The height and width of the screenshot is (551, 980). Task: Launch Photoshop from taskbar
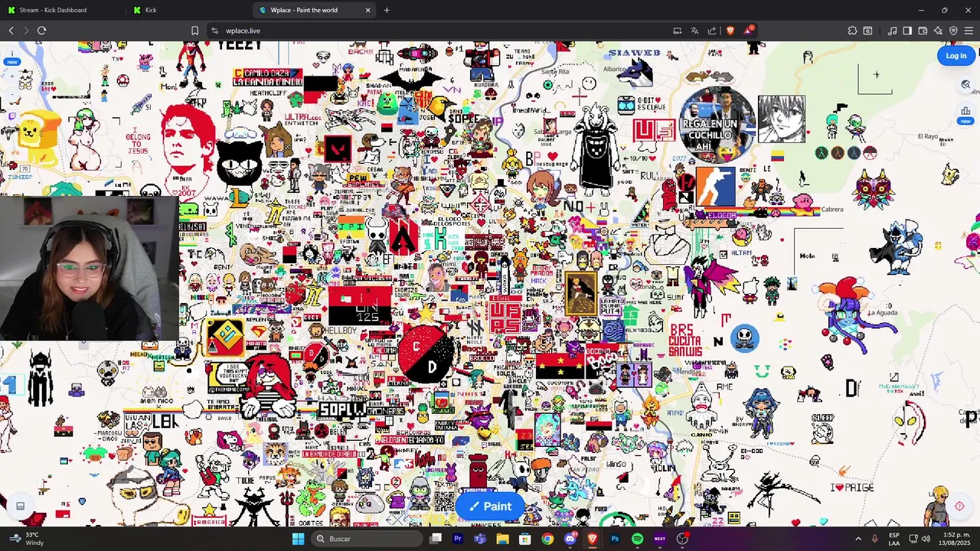(x=615, y=539)
